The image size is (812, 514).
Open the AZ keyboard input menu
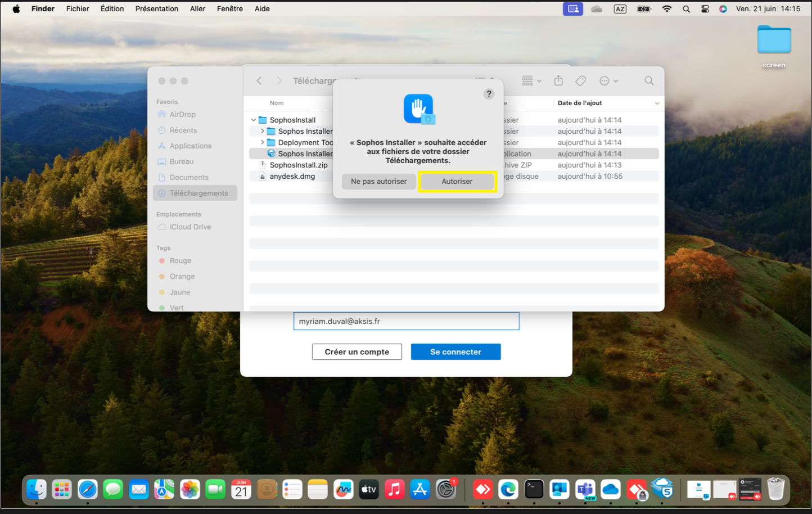[x=620, y=8]
